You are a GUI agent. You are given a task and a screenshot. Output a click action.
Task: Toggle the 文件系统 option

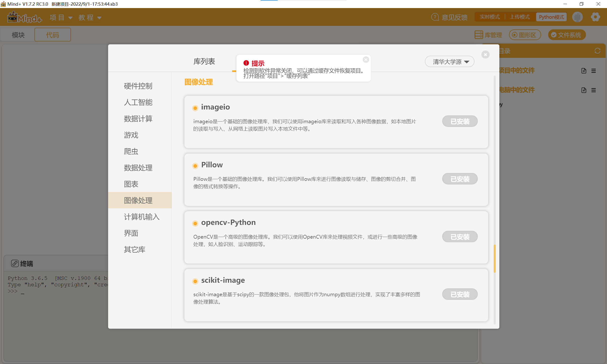point(567,35)
